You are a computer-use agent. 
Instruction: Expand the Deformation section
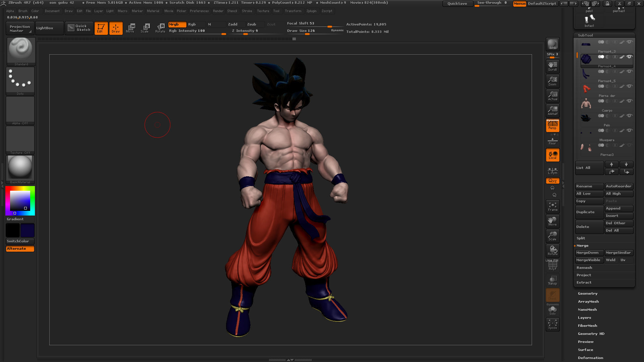pos(591,358)
